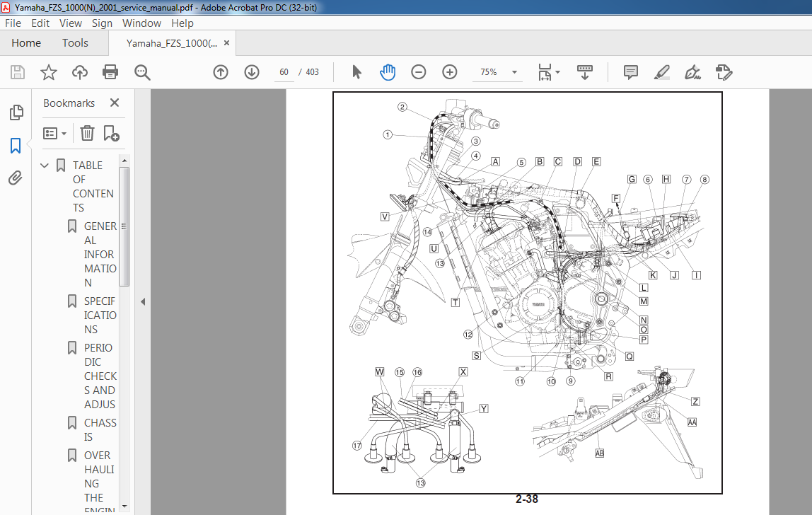Click bookmarks scrollbar down arrow
Image resolution: width=812 pixels, height=515 pixels.
(124, 507)
